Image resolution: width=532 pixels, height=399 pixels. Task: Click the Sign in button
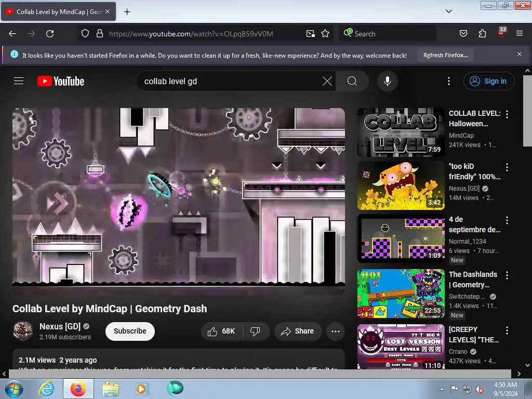click(x=488, y=81)
